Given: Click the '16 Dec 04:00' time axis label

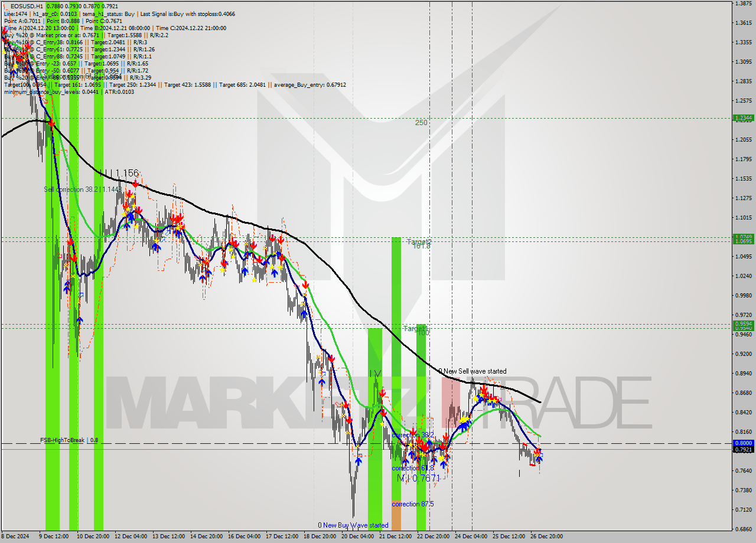Looking at the screenshot, I should point(244,537).
